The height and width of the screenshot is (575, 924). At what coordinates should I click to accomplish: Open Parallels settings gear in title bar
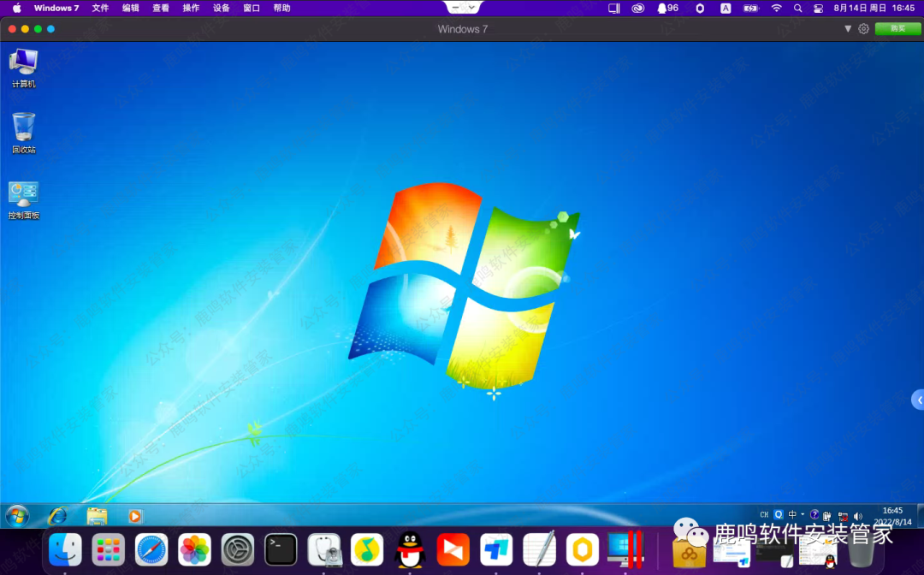point(863,29)
